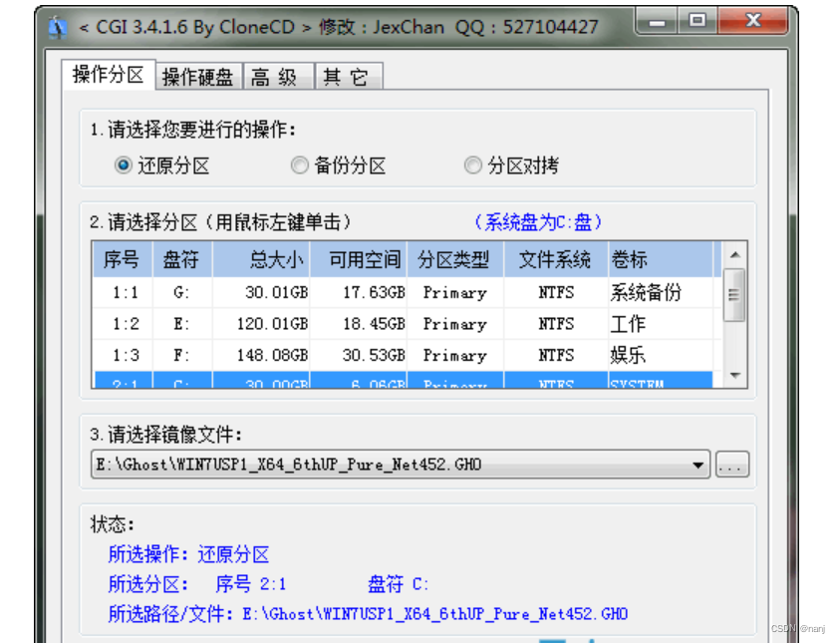Click the browse '...' button for image file
840x643 pixels.
click(x=732, y=465)
